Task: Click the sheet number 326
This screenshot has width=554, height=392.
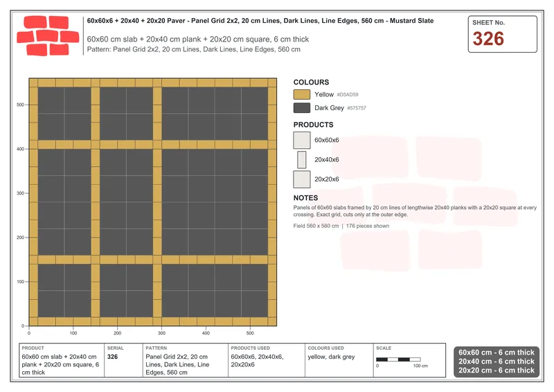Action: 488,39
